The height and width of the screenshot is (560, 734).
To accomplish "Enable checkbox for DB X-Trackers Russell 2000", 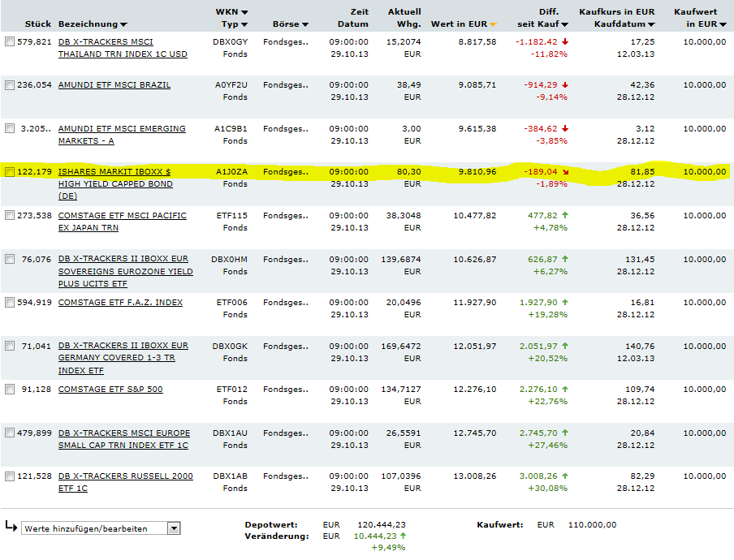I will pyautogui.click(x=10, y=476).
